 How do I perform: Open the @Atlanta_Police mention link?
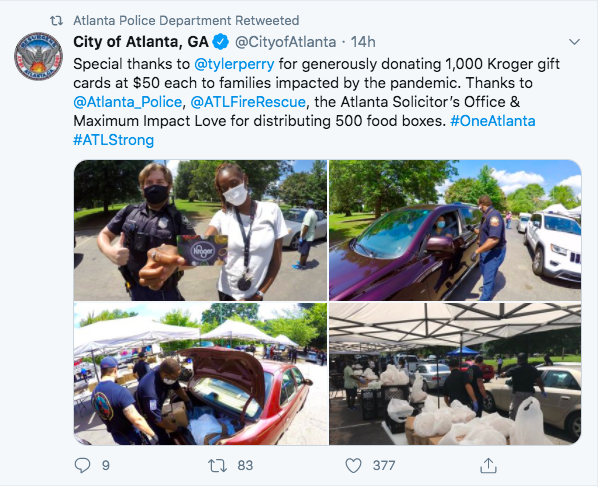coord(127,102)
